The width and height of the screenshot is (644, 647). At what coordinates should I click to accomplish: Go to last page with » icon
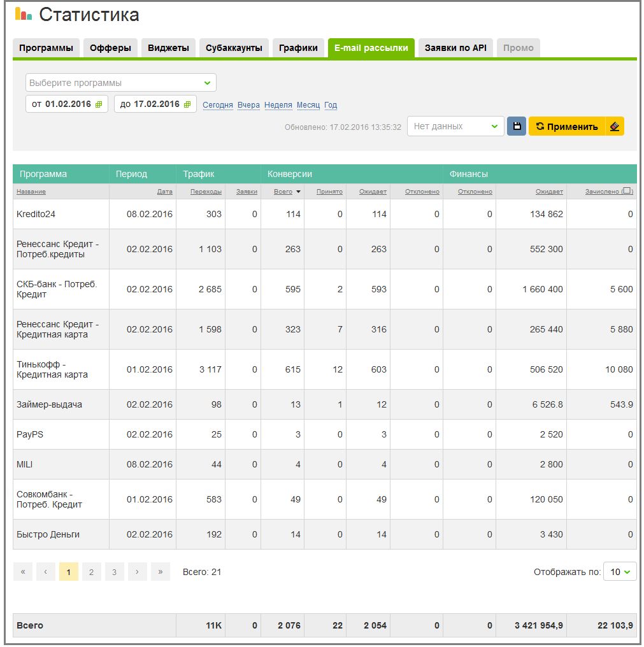(x=160, y=572)
